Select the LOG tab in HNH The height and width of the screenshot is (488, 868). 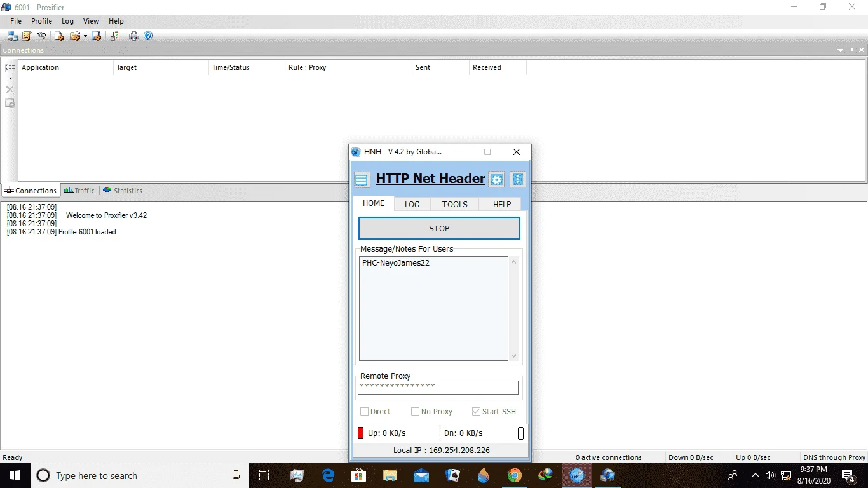[412, 204]
